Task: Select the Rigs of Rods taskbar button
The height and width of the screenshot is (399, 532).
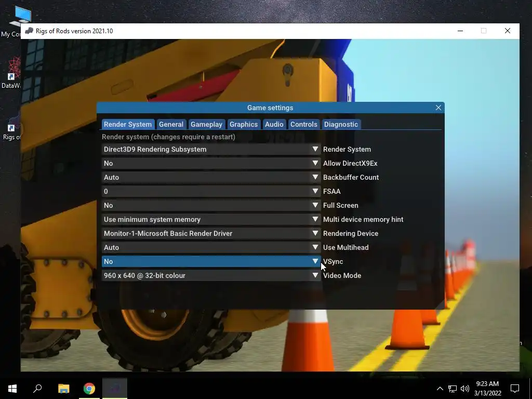Action: click(115, 389)
